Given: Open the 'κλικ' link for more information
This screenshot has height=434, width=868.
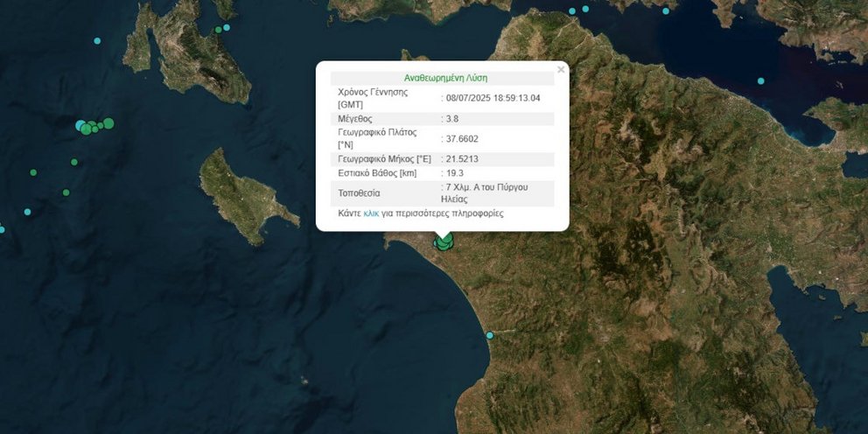Looking at the screenshot, I should [x=371, y=213].
